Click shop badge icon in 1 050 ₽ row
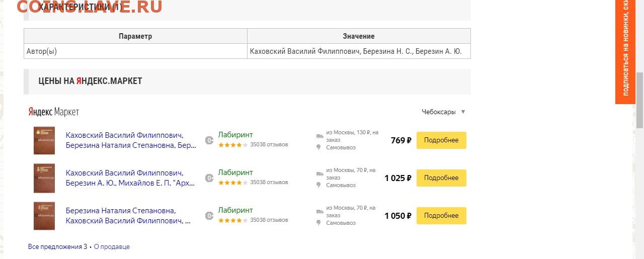 (209, 216)
